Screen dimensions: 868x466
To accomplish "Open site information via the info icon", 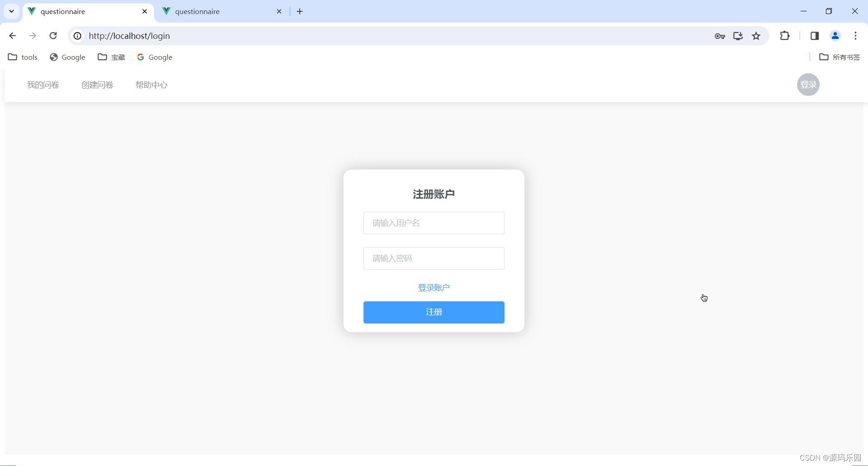I will pyautogui.click(x=77, y=36).
